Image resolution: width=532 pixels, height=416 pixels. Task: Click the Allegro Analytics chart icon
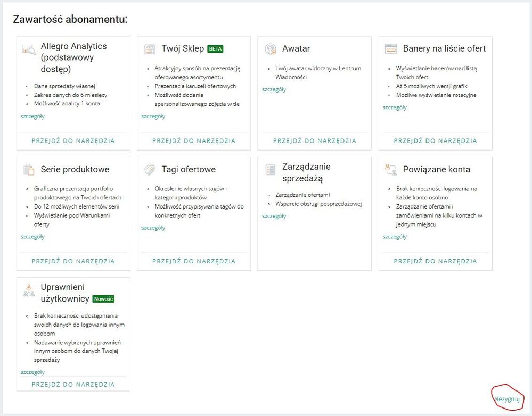(28, 49)
